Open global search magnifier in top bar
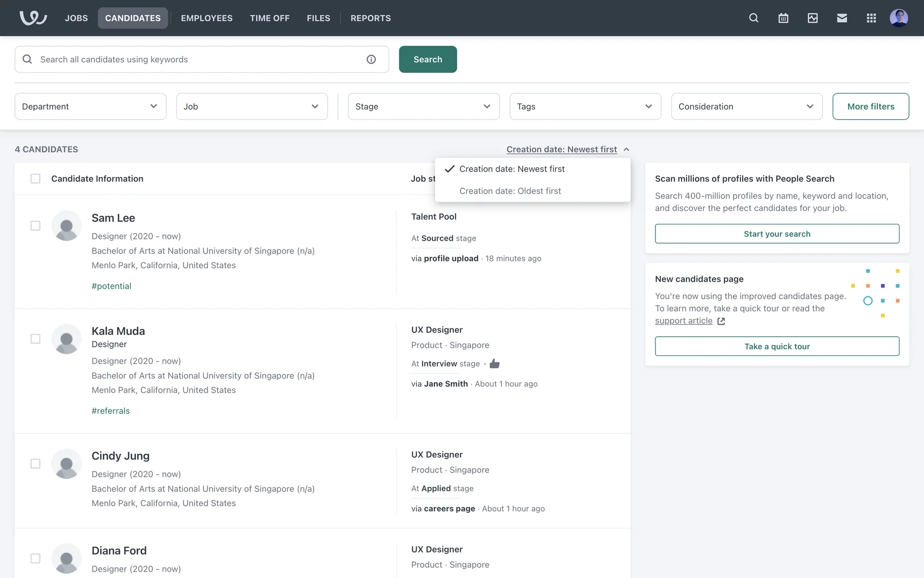 (754, 18)
